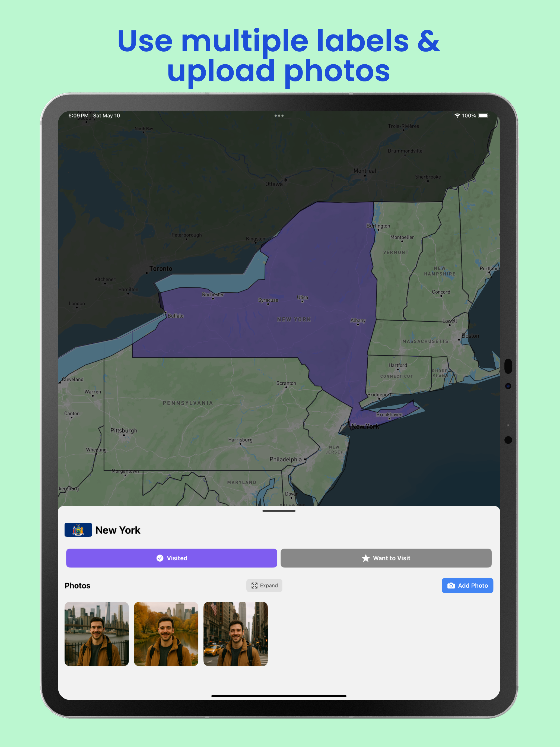Image resolution: width=560 pixels, height=747 pixels.
Task: Tap the star icon on Want to Visit
Action: (365, 558)
